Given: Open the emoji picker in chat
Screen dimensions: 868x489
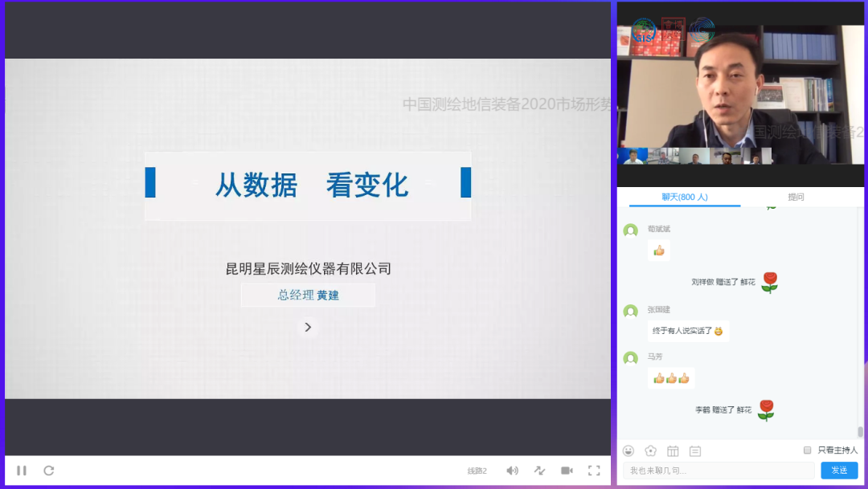Looking at the screenshot, I should [628, 450].
